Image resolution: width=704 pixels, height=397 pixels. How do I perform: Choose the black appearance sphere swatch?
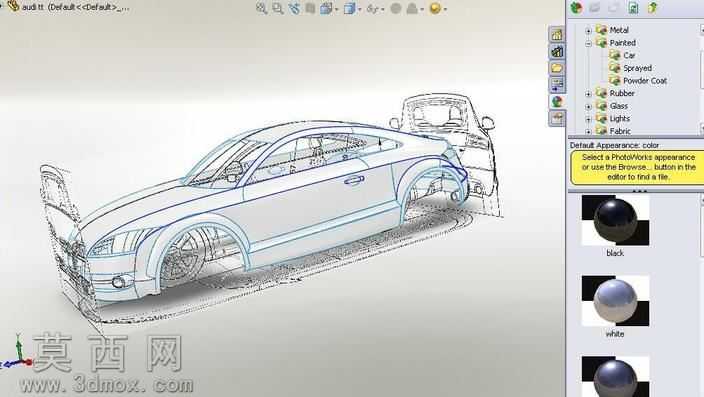(x=616, y=220)
